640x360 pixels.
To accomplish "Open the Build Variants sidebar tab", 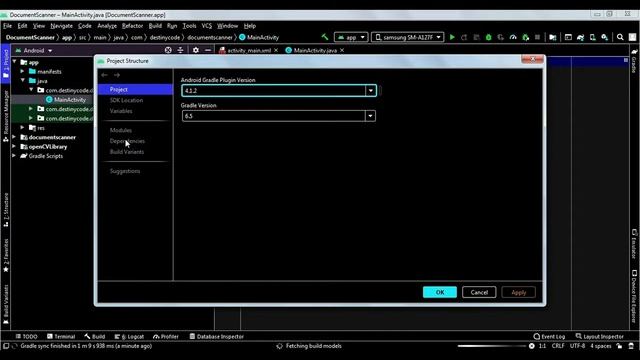I will (x=6, y=304).
